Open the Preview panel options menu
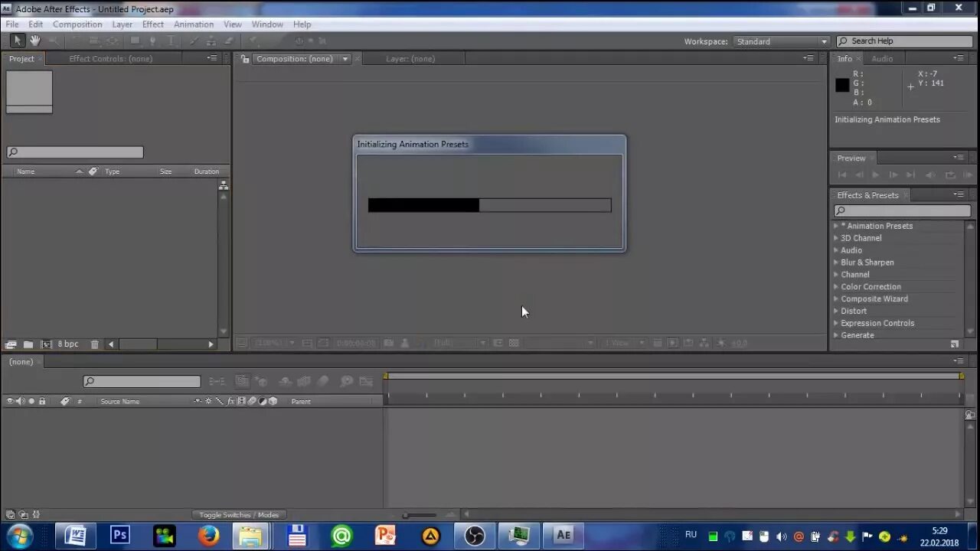This screenshot has height=551, width=980. tap(958, 158)
